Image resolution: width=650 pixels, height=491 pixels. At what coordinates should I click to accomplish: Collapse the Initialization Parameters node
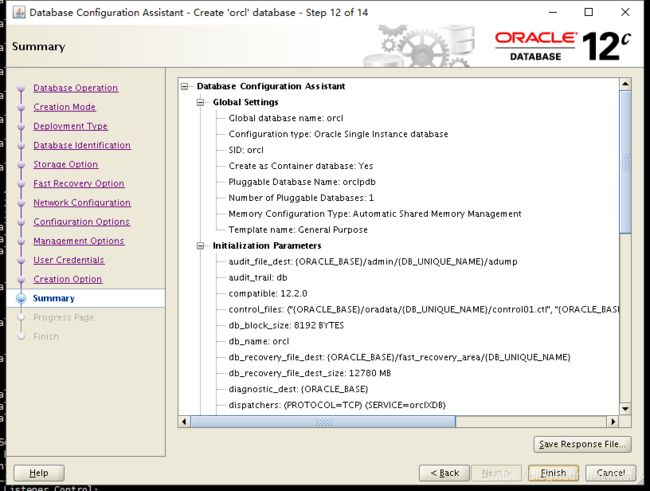coord(201,246)
